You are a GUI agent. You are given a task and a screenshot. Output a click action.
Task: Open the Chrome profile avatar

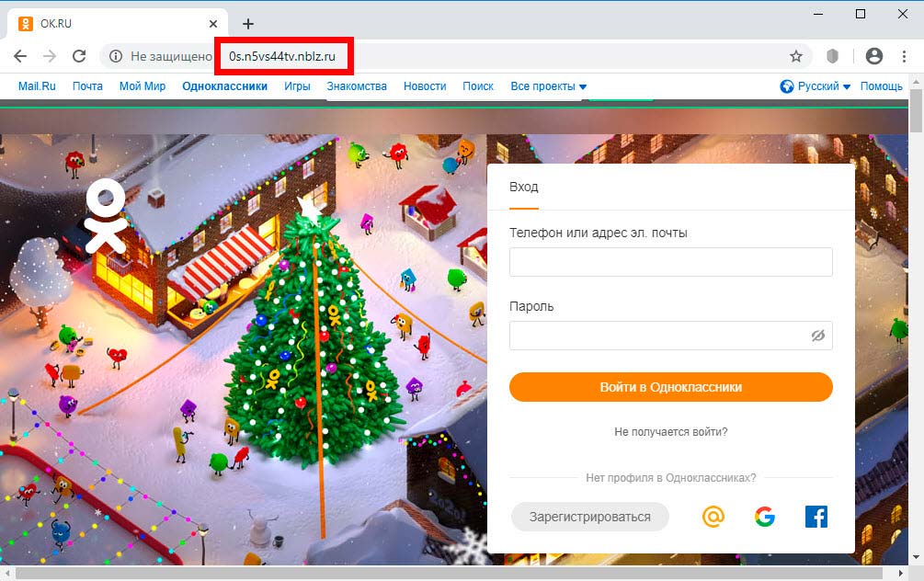[x=874, y=56]
